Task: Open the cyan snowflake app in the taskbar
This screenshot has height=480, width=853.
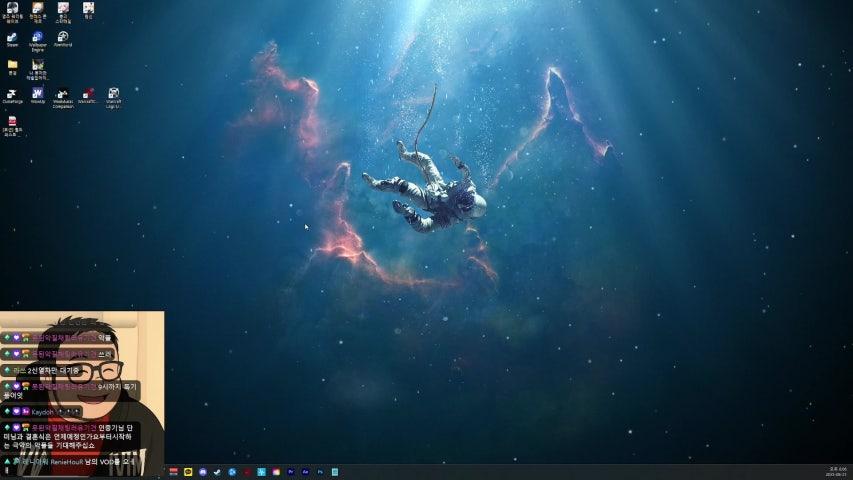Action: click(262, 472)
